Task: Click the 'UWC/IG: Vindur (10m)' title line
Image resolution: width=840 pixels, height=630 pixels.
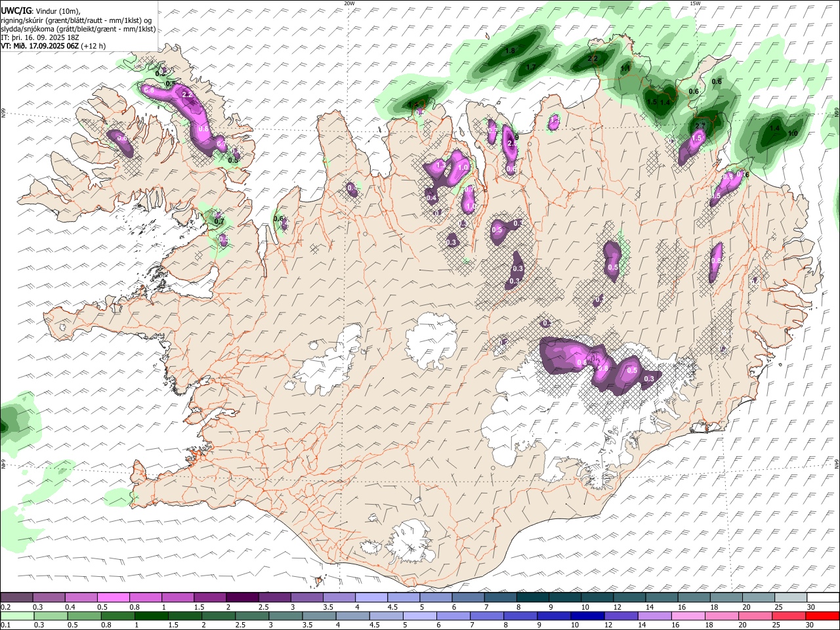Action: pos(40,11)
